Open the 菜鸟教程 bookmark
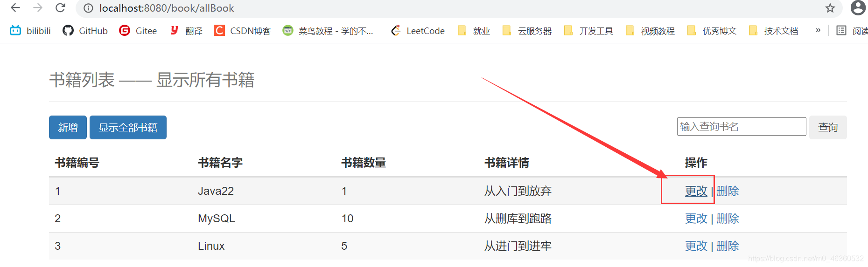The width and height of the screenshot is (868, 267). [328, 31]
